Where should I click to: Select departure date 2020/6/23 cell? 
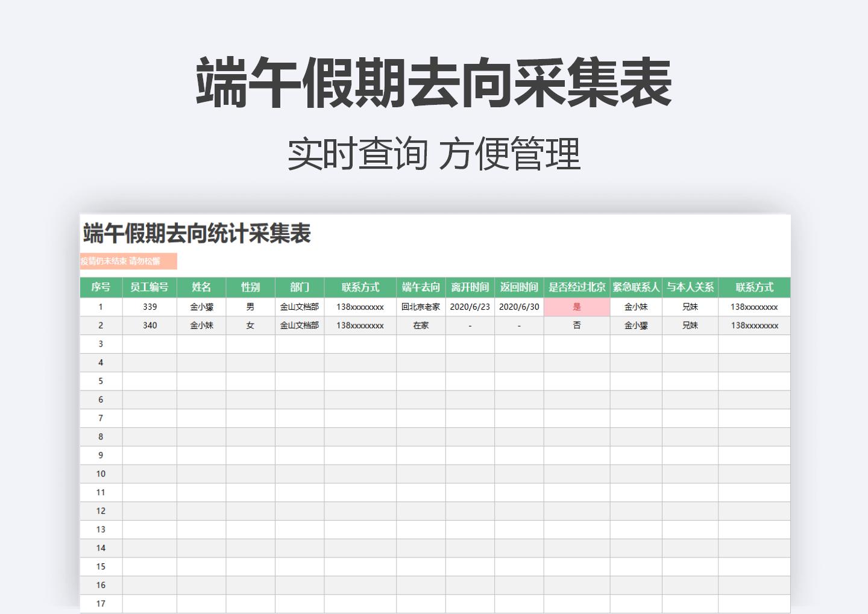(x=469, y=307)
